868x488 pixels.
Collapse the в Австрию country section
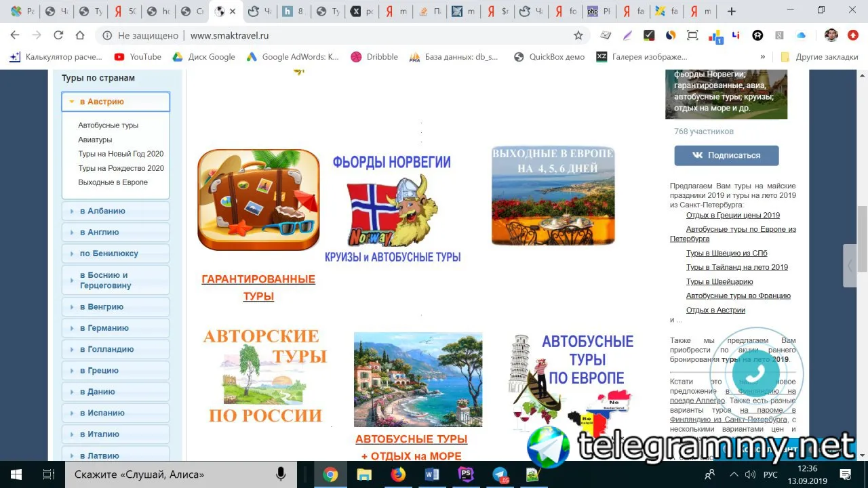116,102
